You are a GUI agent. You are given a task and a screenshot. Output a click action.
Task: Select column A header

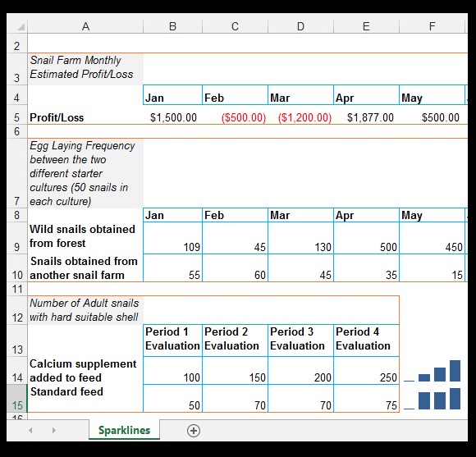coord(85,27)
